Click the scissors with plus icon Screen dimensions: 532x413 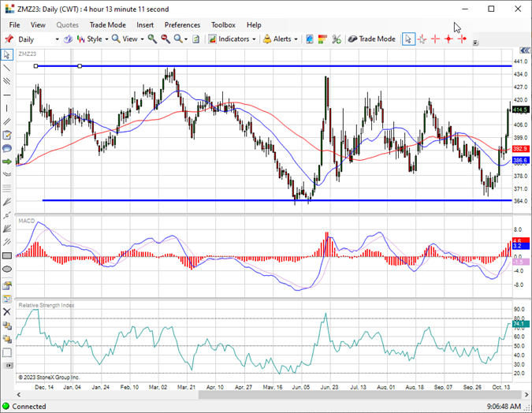point(337,39)
